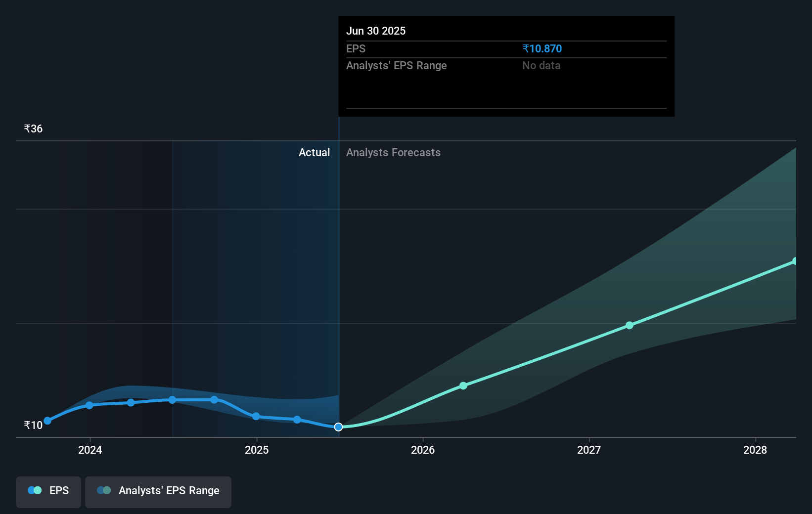
Task: Click the first EPS data point near ₹10 label
Action: pyautogui.click(x=47, y=421)
